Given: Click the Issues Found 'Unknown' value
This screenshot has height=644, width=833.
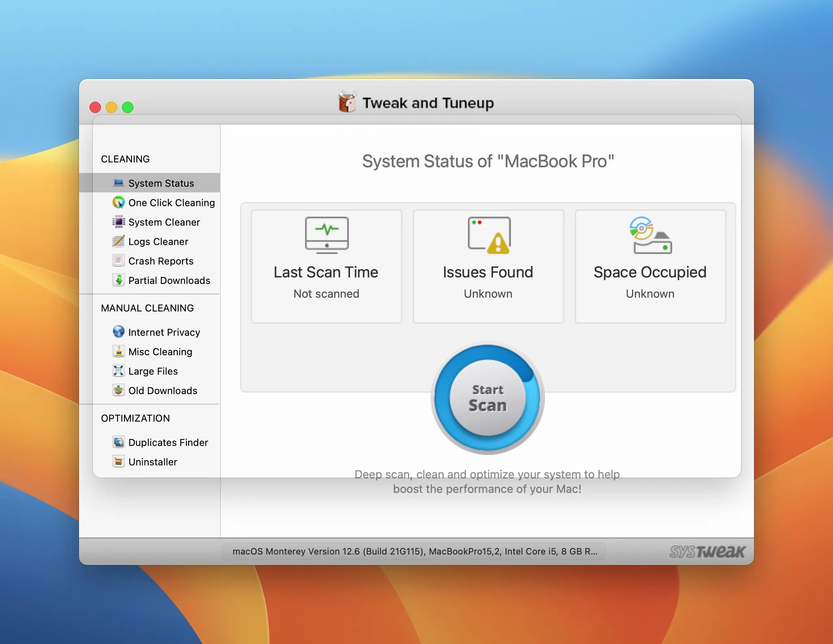Looking at the screenshot, I should [x=488, y=294].
